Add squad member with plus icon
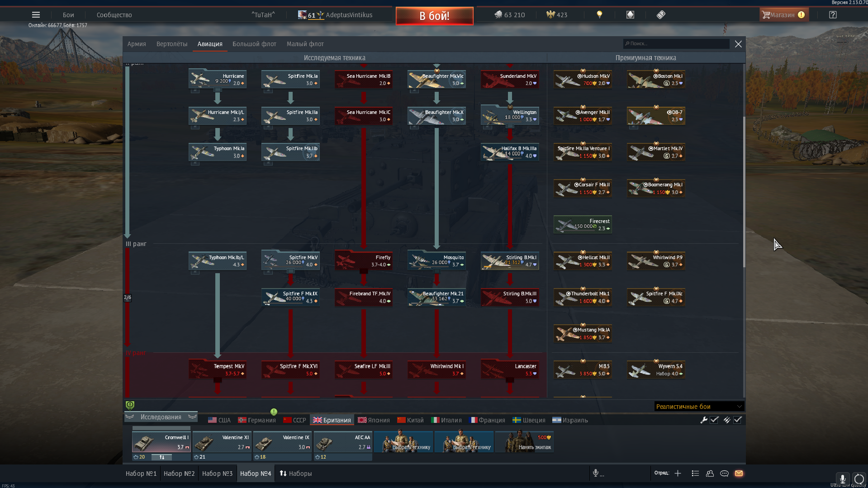 (x=678, y=473)
